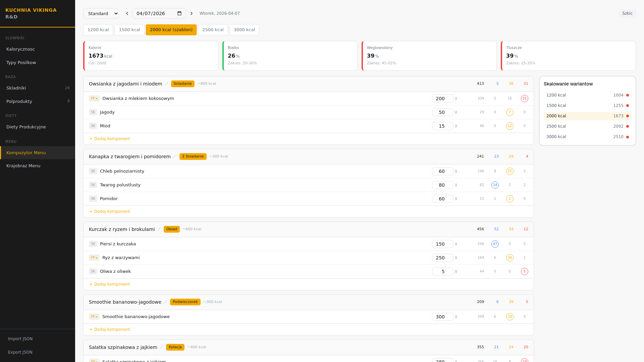Select 1200 kcal row in Skalowanie wariantow

pos(587,95)
